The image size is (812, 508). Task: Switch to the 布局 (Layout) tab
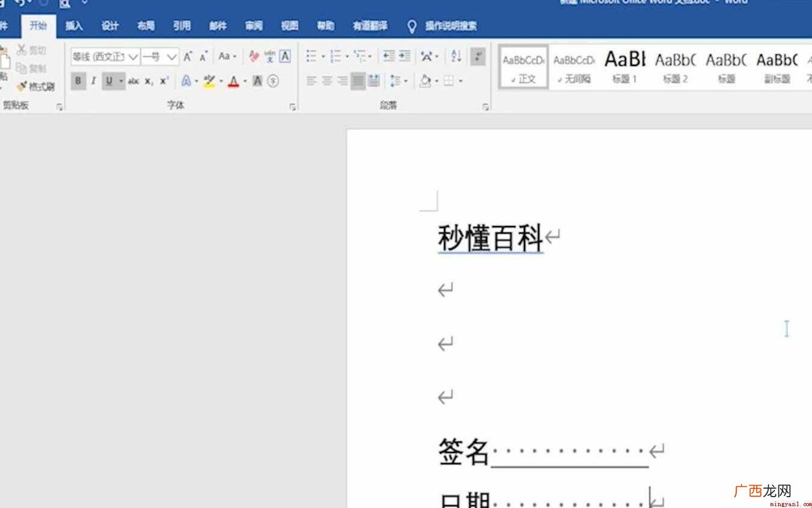(x=146, y=26)
